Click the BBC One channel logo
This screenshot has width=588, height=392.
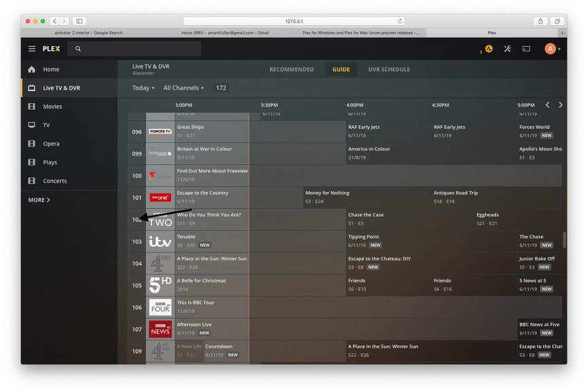[x=160, y=197]
